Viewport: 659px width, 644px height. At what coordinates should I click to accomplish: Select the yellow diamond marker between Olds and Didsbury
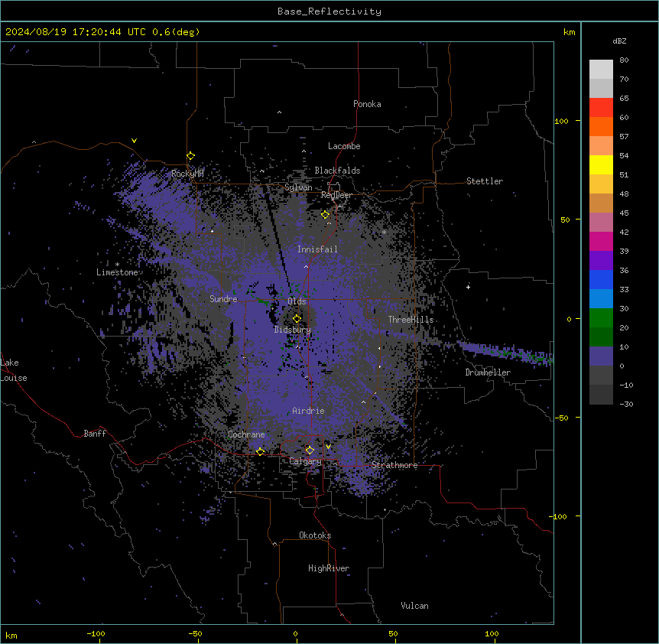[x=297, y=318]
